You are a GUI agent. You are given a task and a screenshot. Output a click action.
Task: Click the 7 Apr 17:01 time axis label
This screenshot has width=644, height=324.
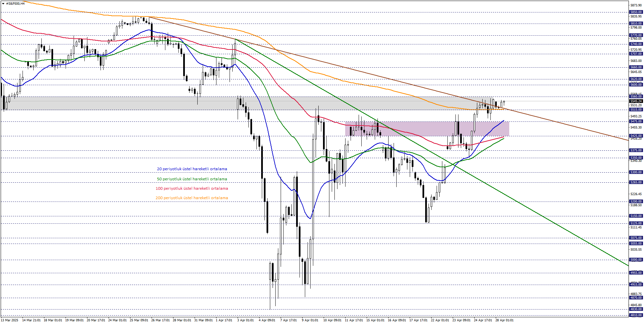[288, 320]
